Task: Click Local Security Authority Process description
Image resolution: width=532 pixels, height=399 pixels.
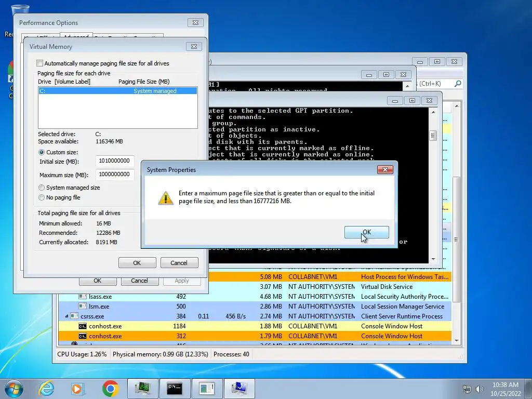Action: coord(405,297)
